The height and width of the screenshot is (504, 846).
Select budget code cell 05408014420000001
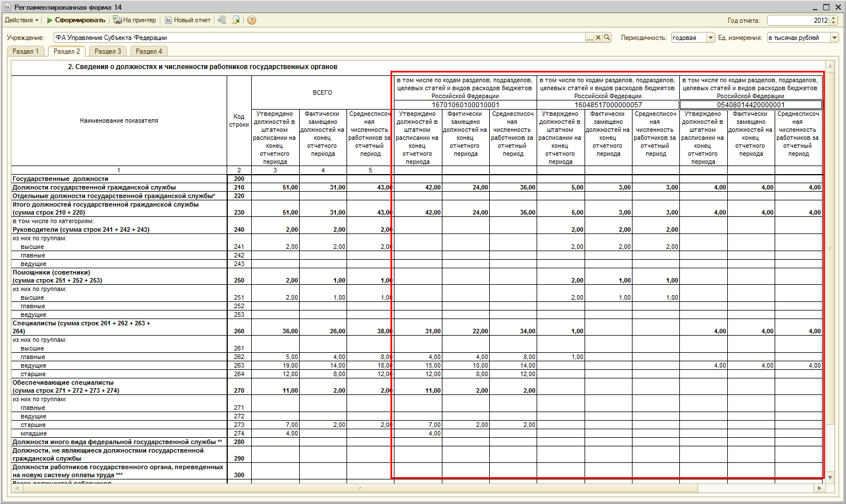tap(751, 105)
